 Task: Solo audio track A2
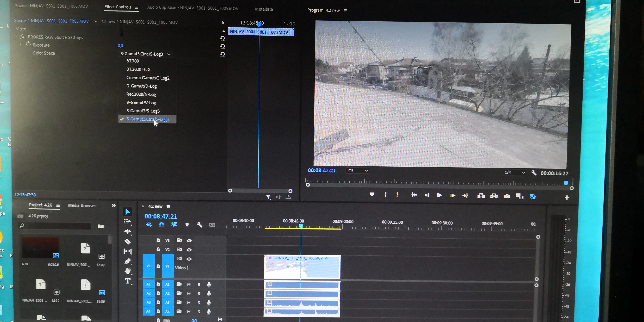coord(199,293)
